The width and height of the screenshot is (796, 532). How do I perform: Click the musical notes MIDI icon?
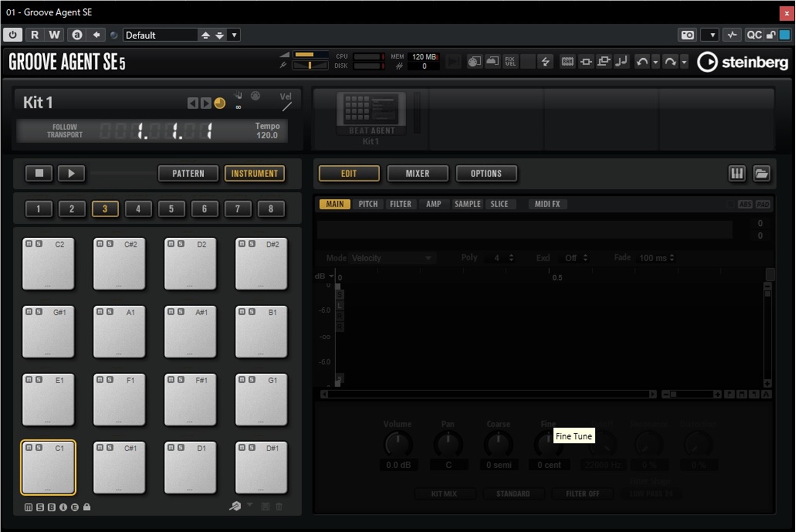622,62
